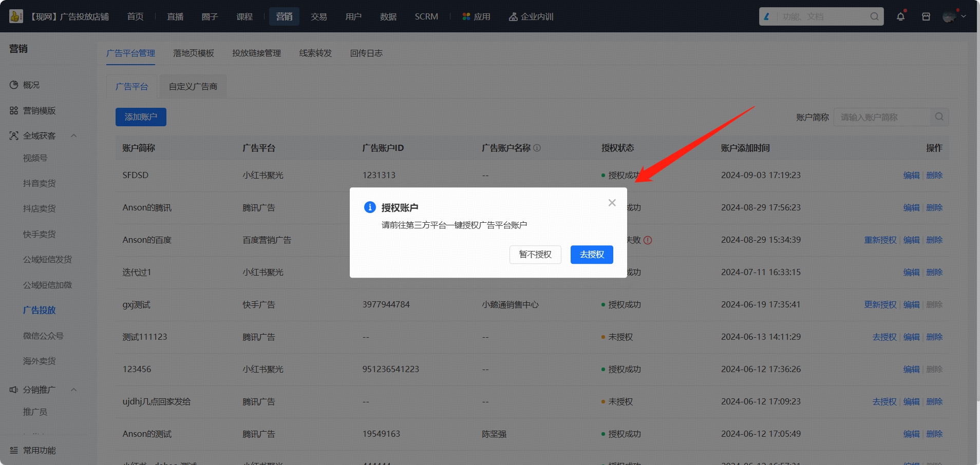Open the 圈子 top menu

tap(210, 16)
